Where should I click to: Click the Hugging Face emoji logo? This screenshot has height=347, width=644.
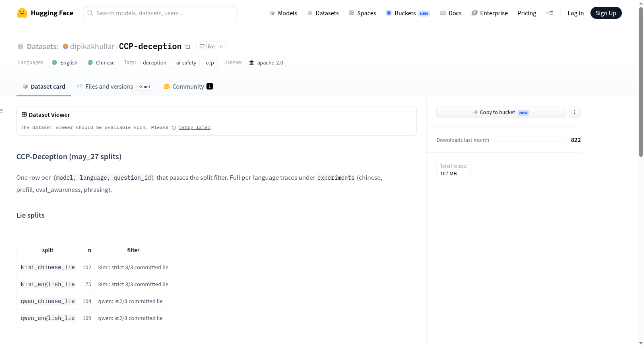coord(22,13)
